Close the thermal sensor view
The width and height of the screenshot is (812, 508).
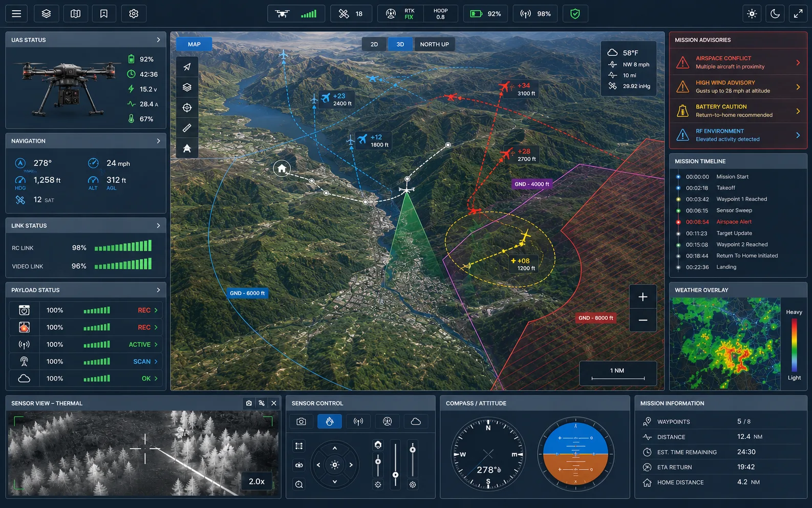tap(274, 403)
